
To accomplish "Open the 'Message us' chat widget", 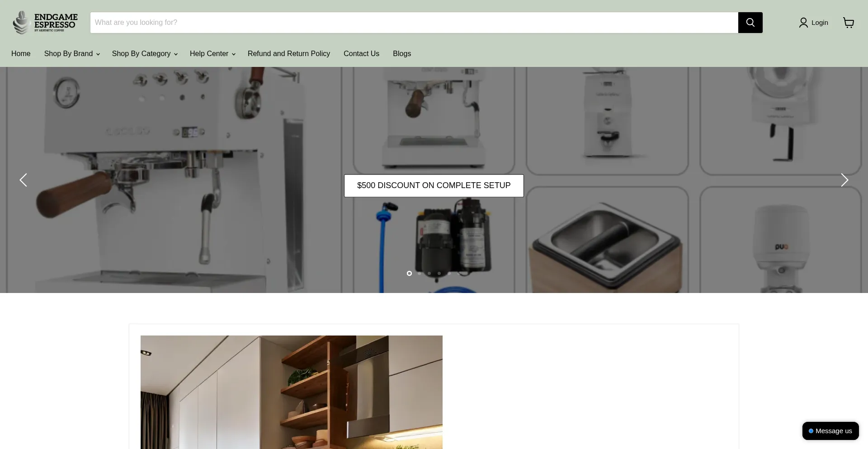I will pyautogui.click(x=830, y=431).
